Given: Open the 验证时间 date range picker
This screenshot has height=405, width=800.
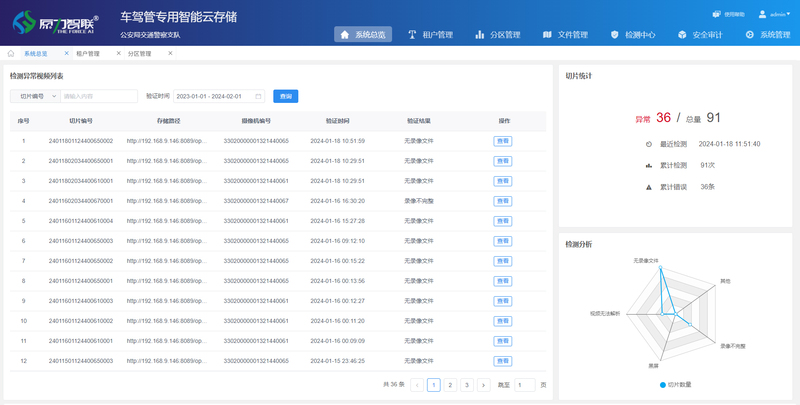Looking at the screenshot, I should (x=219, y=96).
